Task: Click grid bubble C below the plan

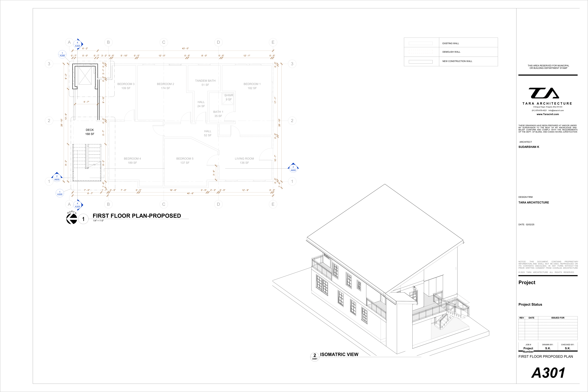Action: tap(164, 204)
